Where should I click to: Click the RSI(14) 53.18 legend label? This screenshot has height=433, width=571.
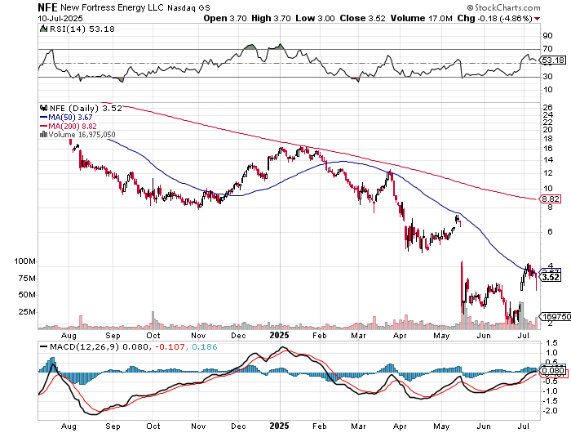[x=82, y=29]
